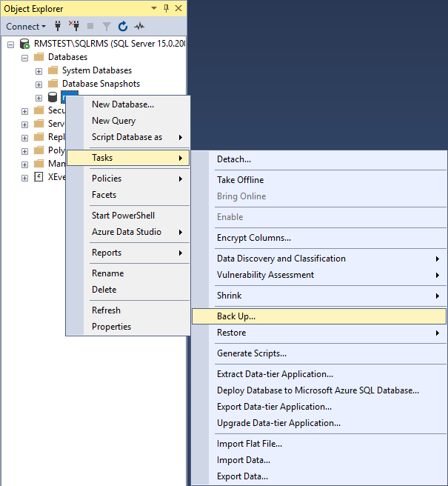
Task: Open the Restore submenu
Action: (x=319, y=333)
